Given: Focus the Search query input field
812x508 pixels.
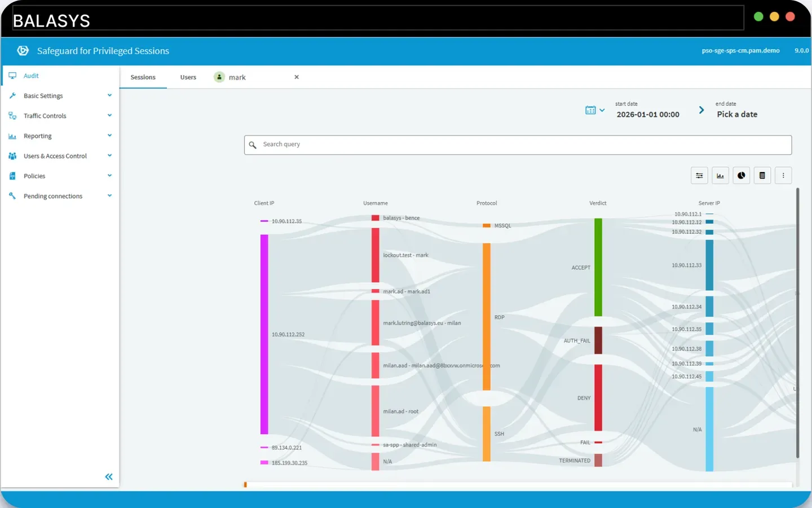Looking at the screenshot, I should pos(518,145).
